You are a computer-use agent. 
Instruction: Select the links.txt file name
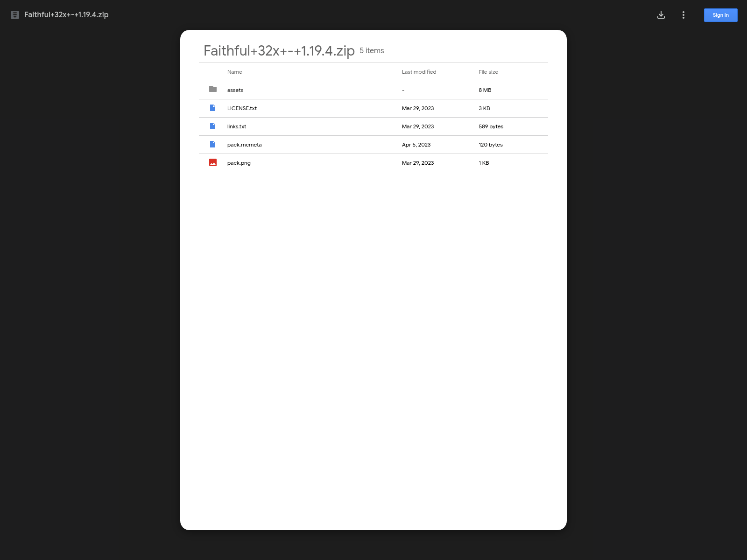point(237,126)
